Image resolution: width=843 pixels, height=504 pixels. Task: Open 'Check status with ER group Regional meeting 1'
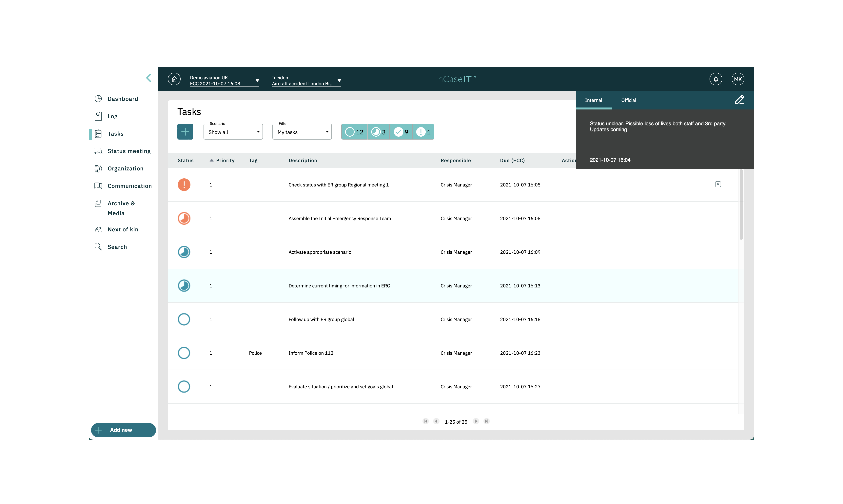click(339, 185)
